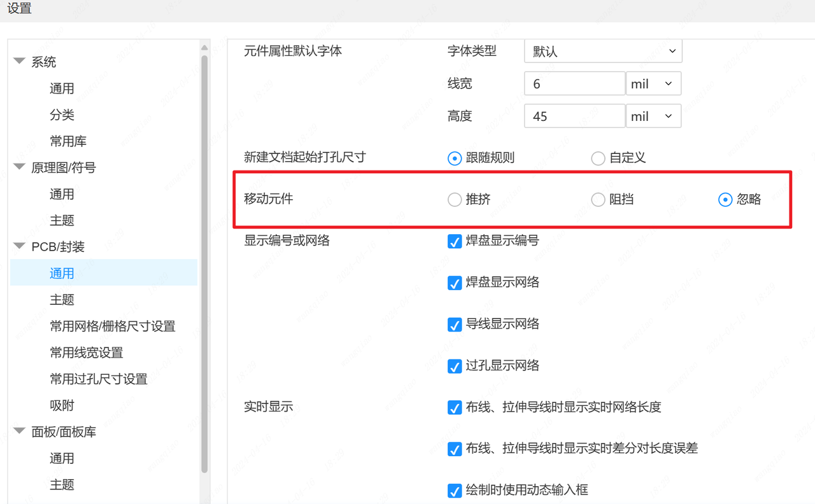Click the 新建文档起始打孔尺寸 label

(305, 157)
